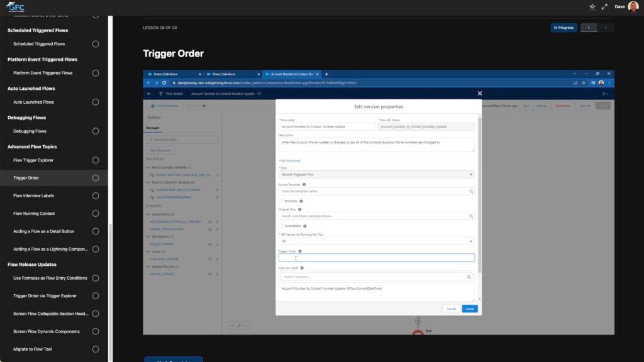Click the Overridable info icon
644x362 pixels.
pyautogui.click(x=305, y=226)
